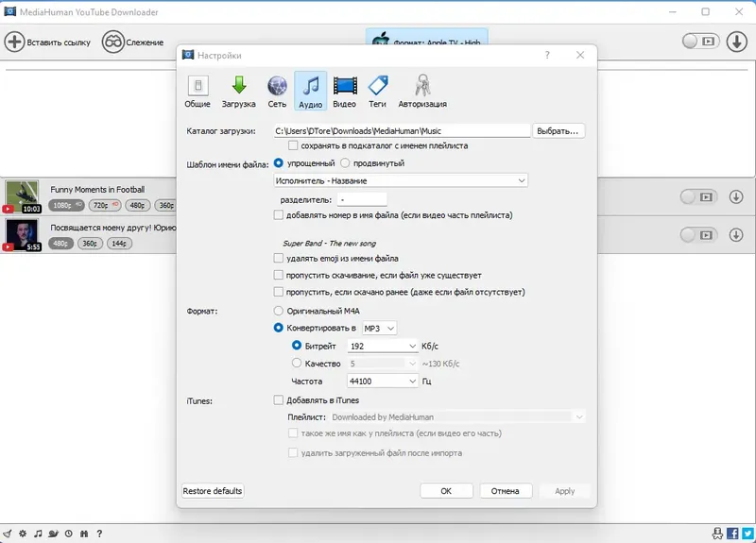Open the Сеть settings tab
The height and width of the screenshot is (543, 756).
click(x=277, y=91)
